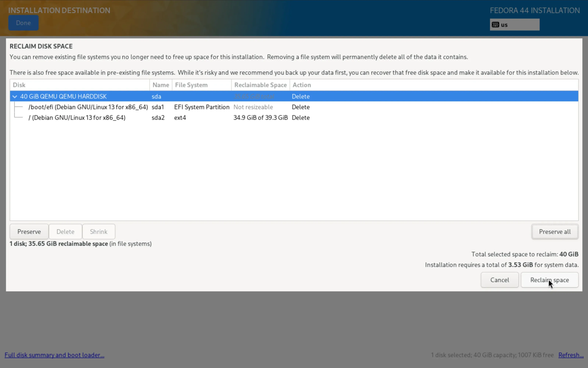Select the / (Debian GNU/Linux 13) root row
The image size is (588, 368).
click(294, 118)
